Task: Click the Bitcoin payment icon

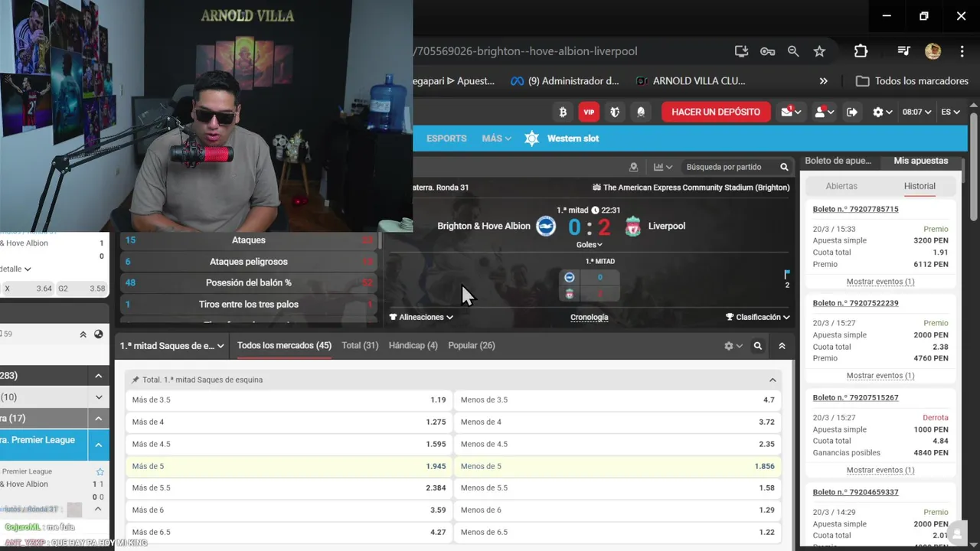Action: (x=563, y=112)
